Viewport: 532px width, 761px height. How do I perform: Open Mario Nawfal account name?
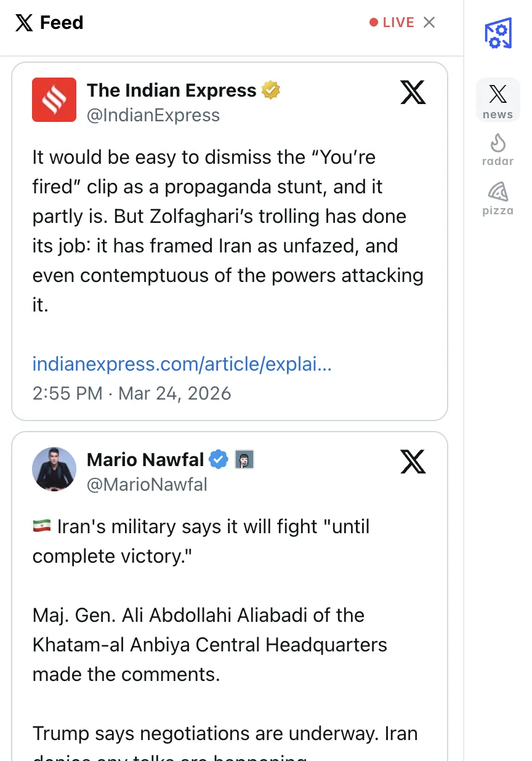pyautogui.click(x=145, y=459)
